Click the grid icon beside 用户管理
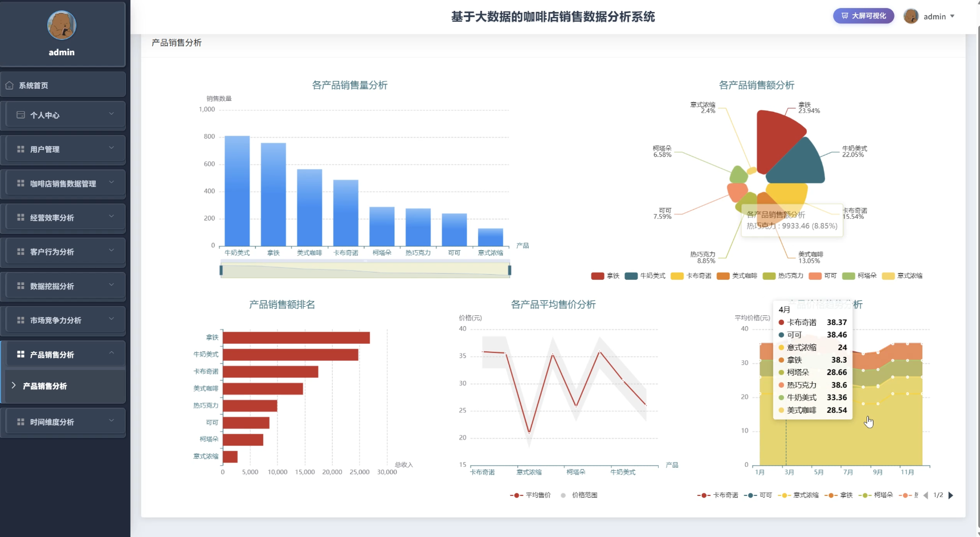Viewport: 980px width, 537px height. click(x=21, y=149)
